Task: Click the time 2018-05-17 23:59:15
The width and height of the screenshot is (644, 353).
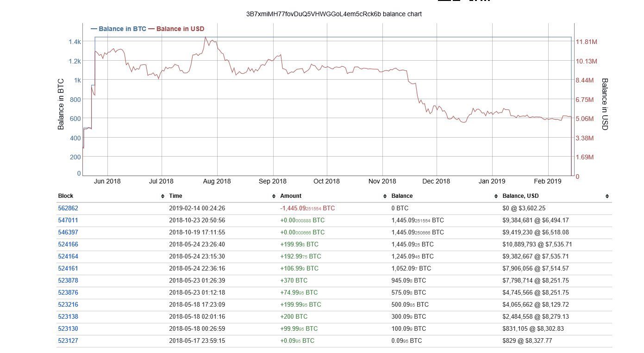Action: [197, 341]
